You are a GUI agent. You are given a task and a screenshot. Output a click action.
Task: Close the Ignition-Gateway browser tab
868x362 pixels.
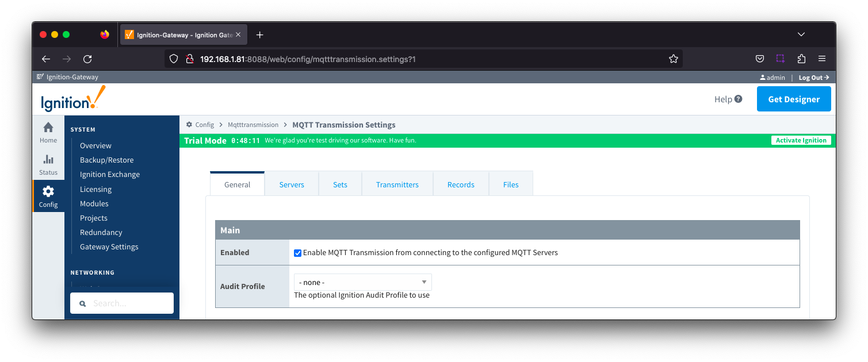coord(239,35)
